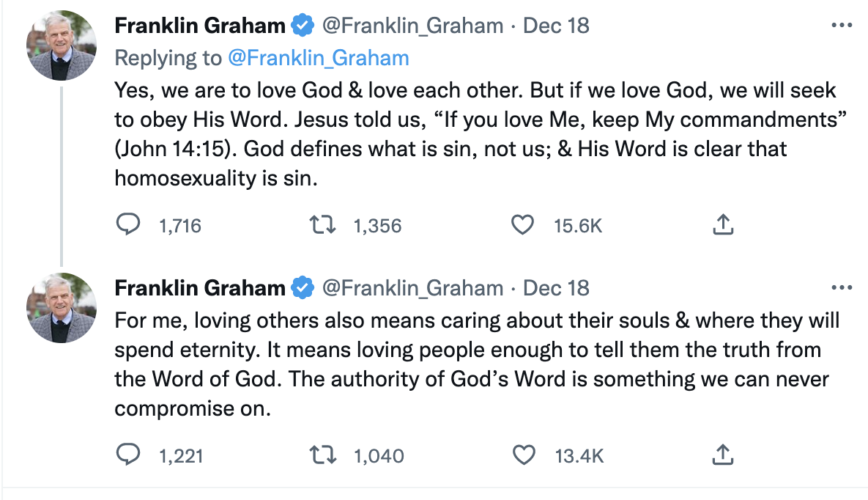Open more options menu on first tweet

(842, 26)
